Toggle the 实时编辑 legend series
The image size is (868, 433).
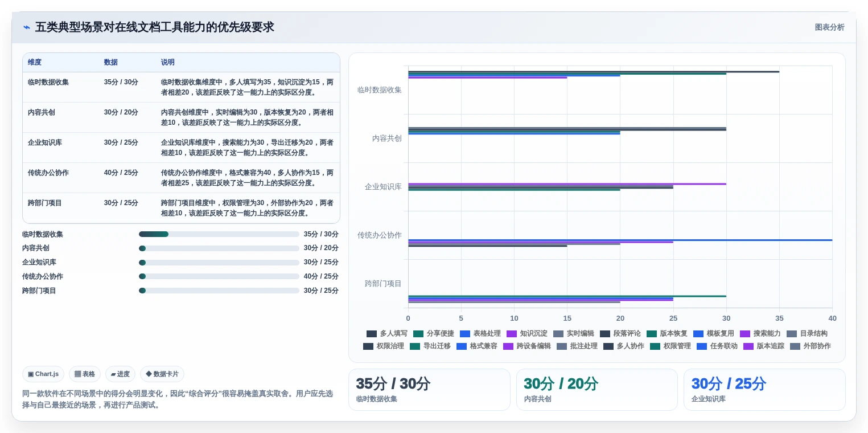coord(573,333)
